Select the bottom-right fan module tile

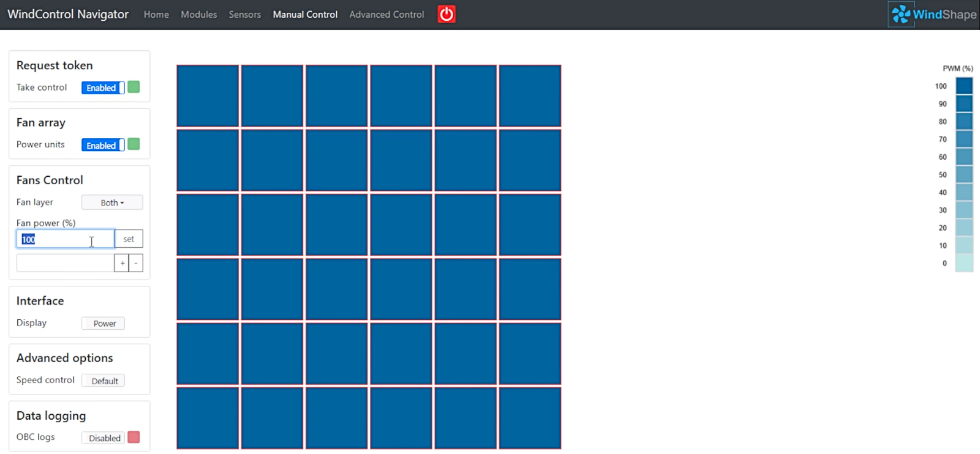pos(530,418)
